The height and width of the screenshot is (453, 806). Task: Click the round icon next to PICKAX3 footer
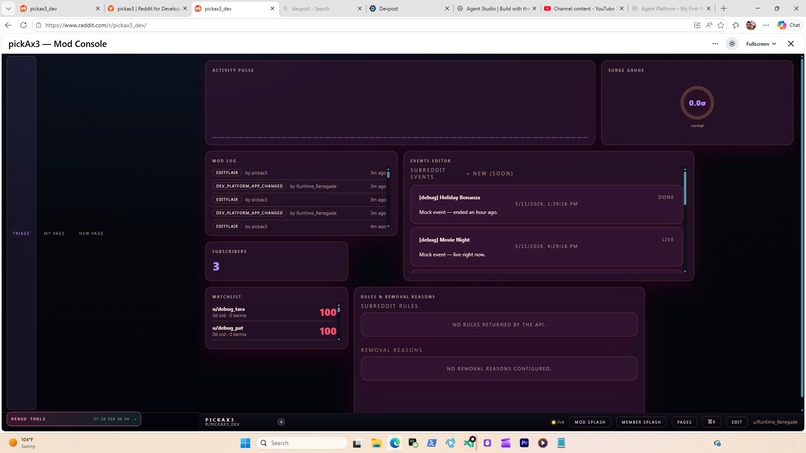click(281, 422)
